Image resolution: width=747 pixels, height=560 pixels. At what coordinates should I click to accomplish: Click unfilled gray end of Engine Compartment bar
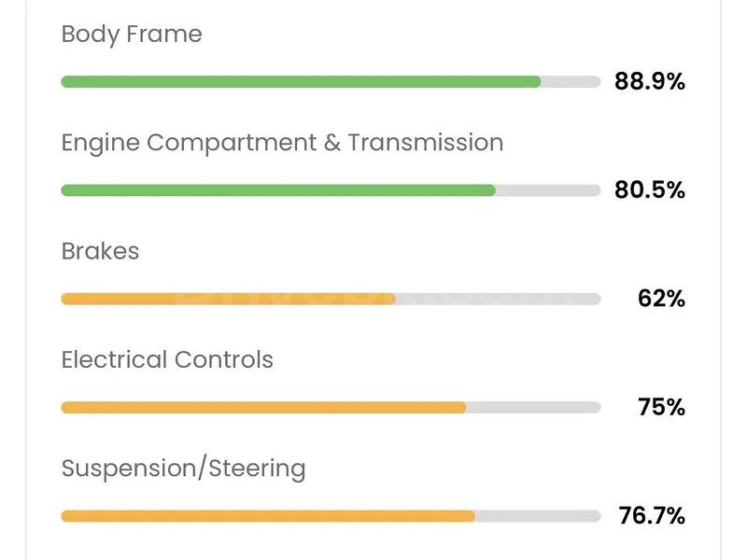548,190
